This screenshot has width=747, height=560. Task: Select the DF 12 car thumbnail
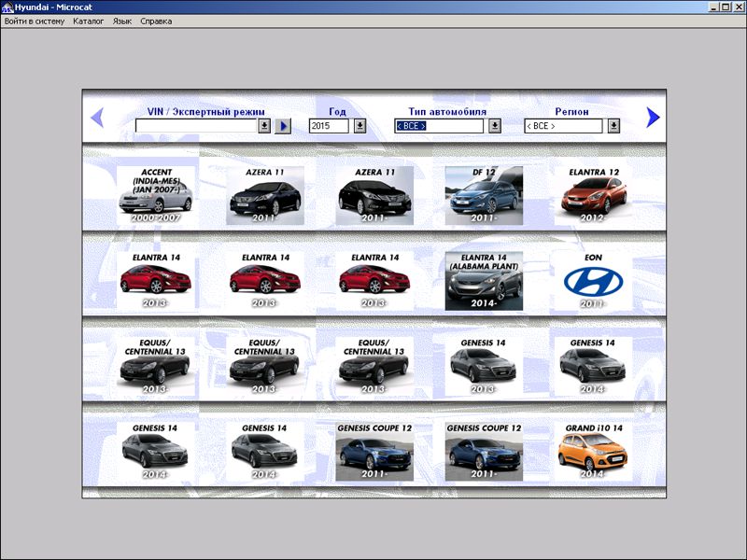(484, 195)
